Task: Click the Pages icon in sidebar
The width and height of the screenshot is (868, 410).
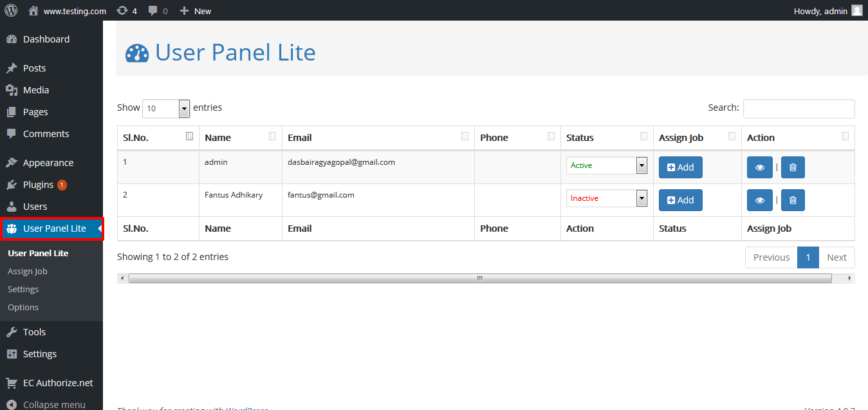Action: click(12, 112)
